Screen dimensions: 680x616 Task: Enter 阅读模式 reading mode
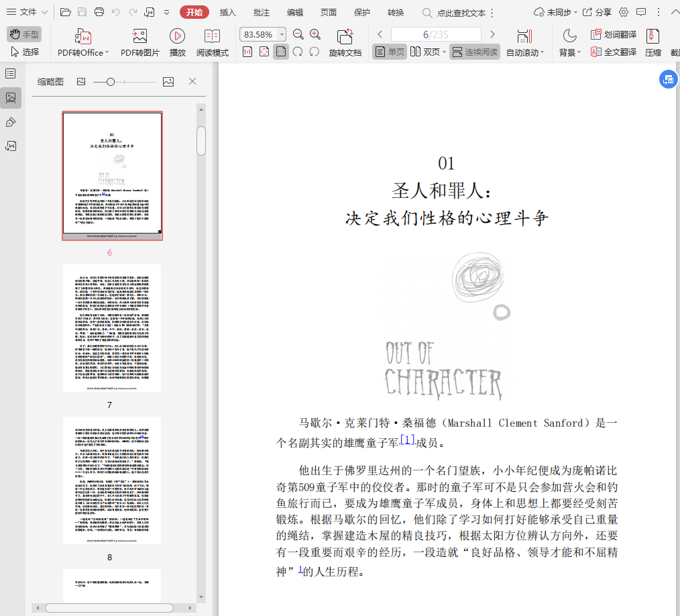(212, 42)
